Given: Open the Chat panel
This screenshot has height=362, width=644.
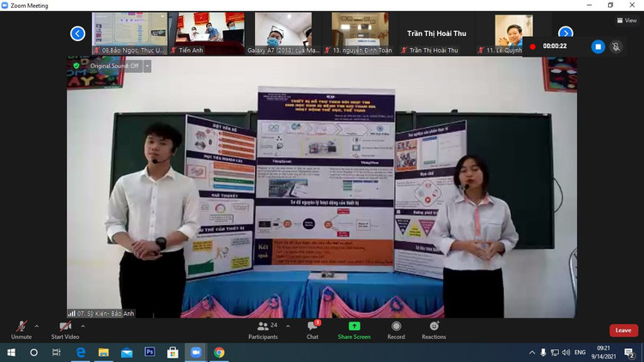Looking at the screenshot, I should point(313,328).
